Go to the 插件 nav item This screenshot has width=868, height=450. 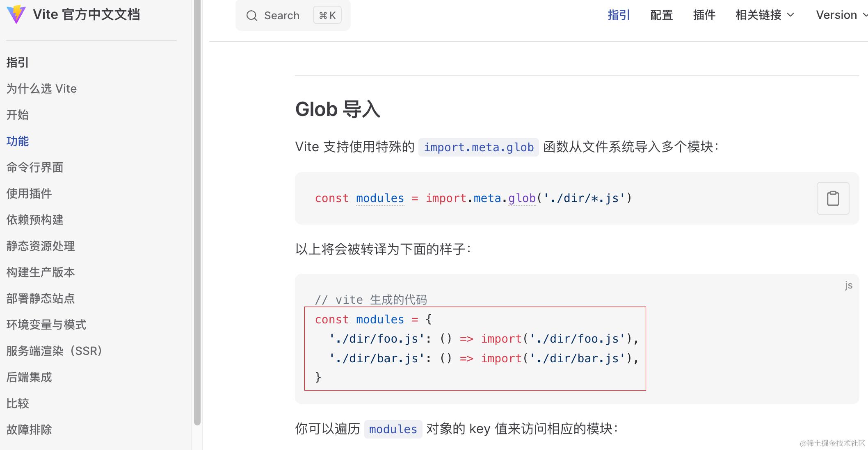click(x=704, y=15)
